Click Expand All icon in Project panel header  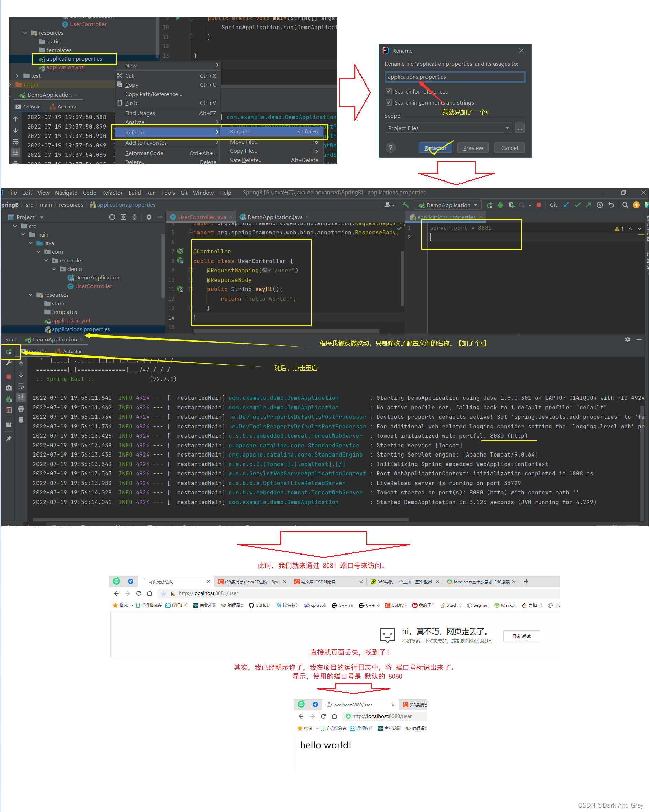[123, 217]
